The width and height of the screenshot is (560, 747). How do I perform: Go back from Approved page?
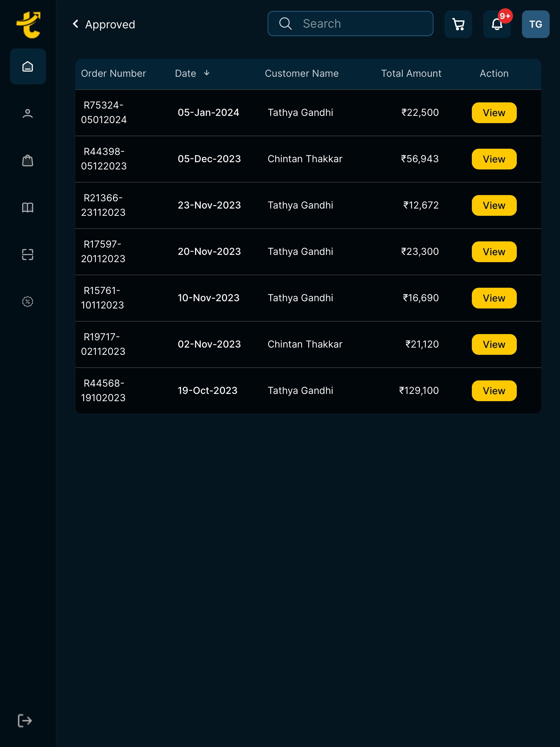(76, 24)
